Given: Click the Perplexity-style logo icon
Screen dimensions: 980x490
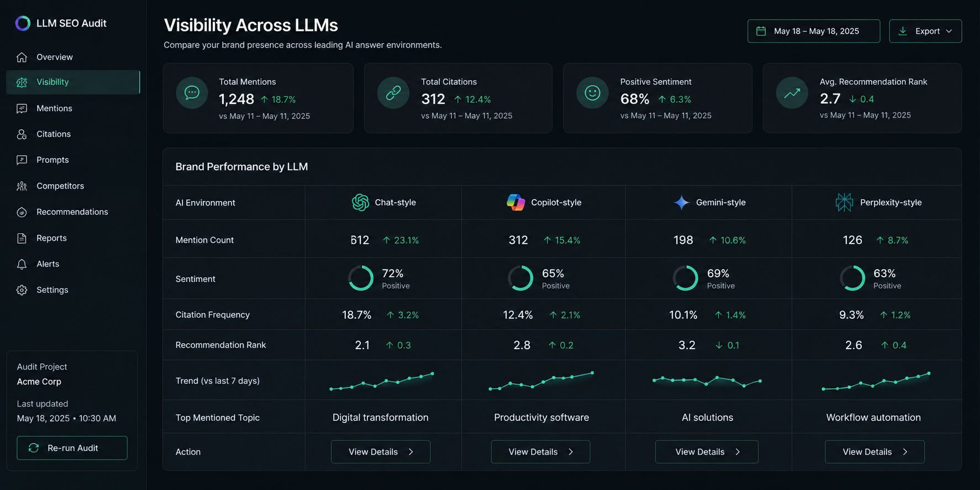Looking at the screenshot, I should (844, 202).
